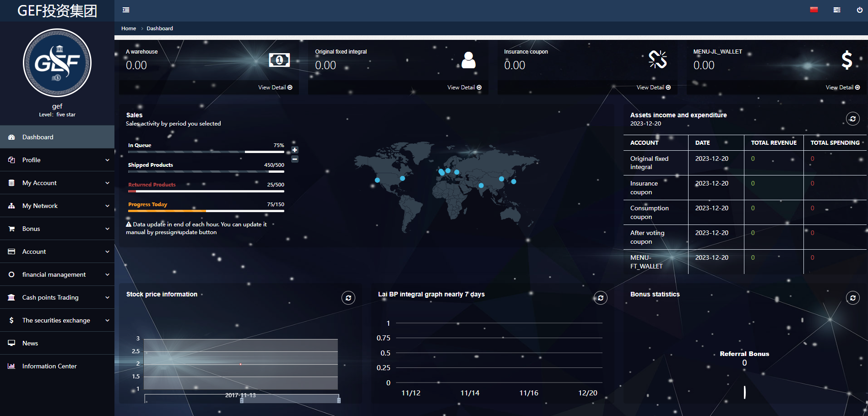Click the banknote icon in A warehouse card
868x416 pixels.
click(x=279, y=60)
